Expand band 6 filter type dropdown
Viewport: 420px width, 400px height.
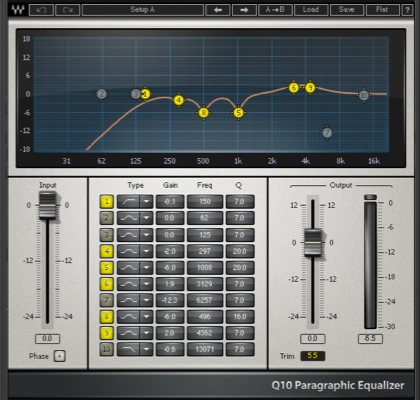pyautogui.click(x=146, y=284)
